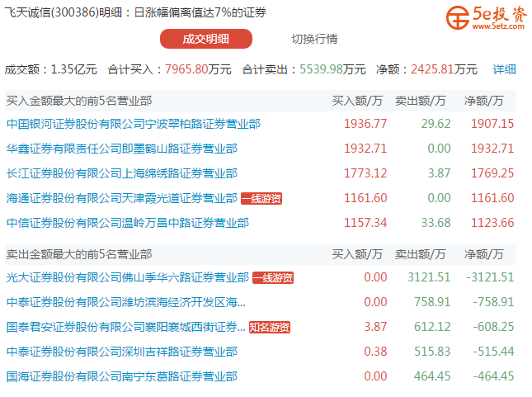
Task: Open 国泰君安证券襄阳襄城西街 link
Action: [x=126, y=327]
